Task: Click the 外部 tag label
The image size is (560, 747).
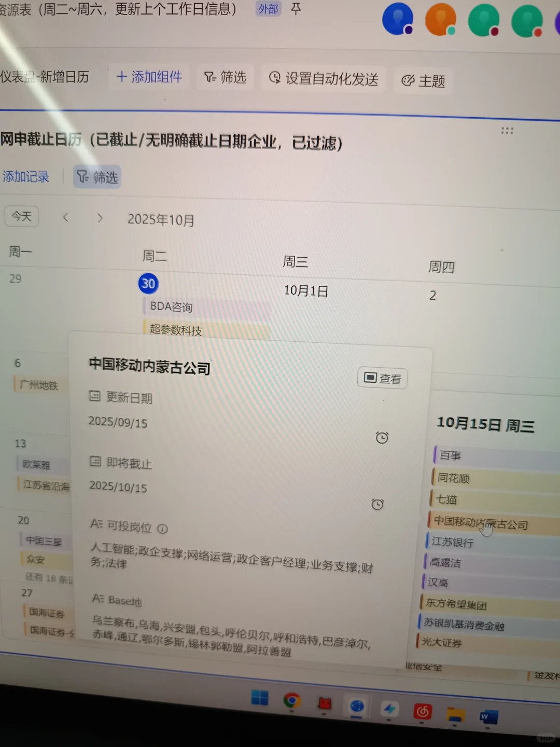Action: pyautogui.click(x=269, y=9)
